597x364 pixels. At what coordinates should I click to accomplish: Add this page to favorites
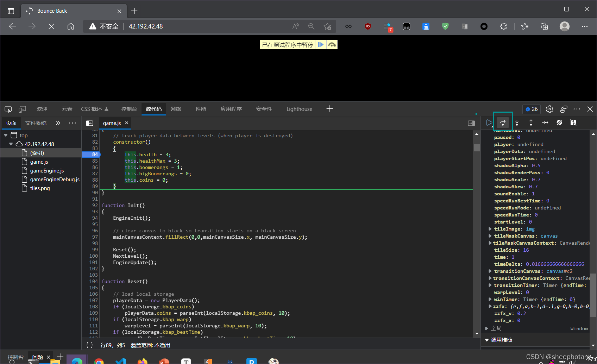pyautogui.click(x=327, y=26)
